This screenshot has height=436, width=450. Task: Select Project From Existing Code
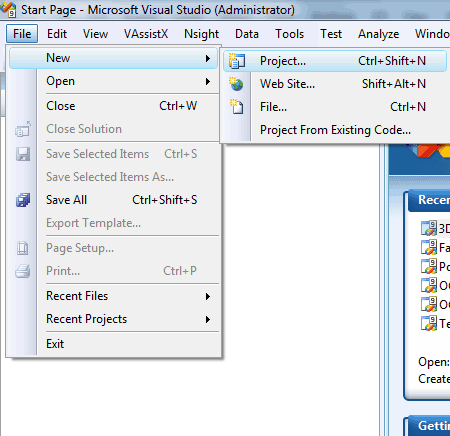coord(335,130)
